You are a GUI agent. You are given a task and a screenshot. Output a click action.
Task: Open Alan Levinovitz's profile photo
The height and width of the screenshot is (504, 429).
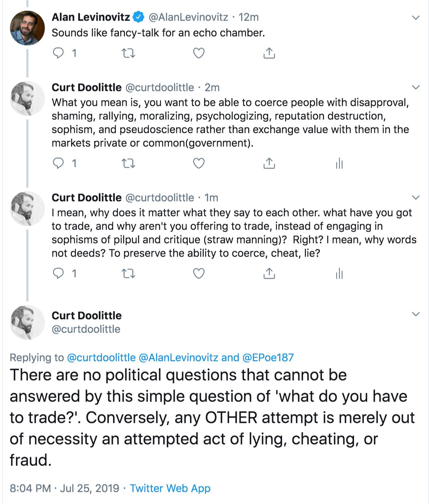(27, 28)
